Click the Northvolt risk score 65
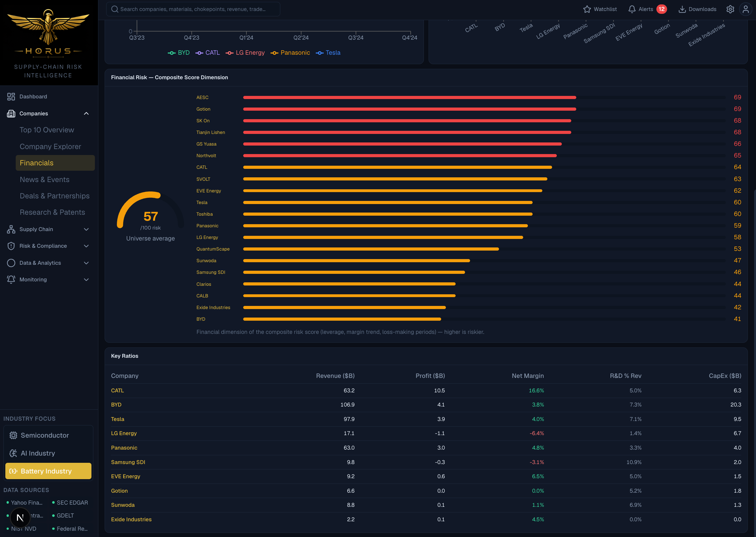The width and height of the screenshot is (756, 537). pos(737,155)
